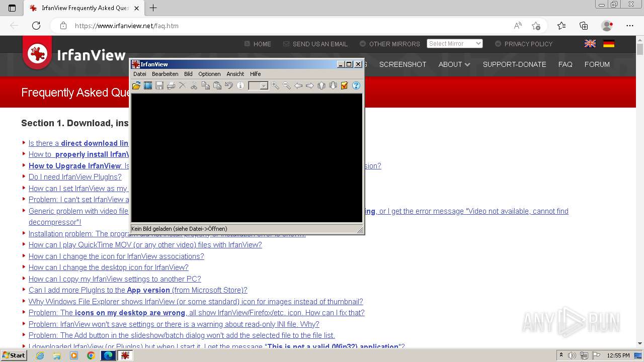Click the Paste clipboard icon in IrfanView
The width and height of the screenshot is (644, 362).
[x=217, y=86]
